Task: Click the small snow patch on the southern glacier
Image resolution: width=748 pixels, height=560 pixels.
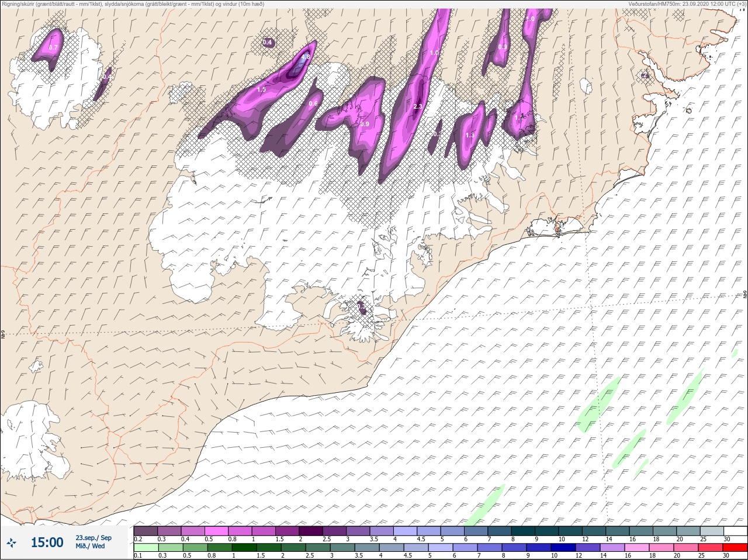Action: pos(362,307)
